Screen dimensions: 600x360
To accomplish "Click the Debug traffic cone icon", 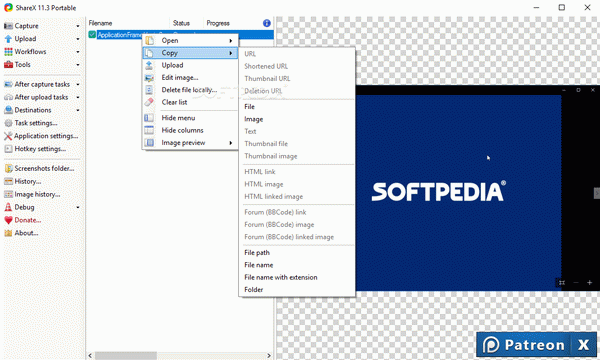I will tap(8, 207).
